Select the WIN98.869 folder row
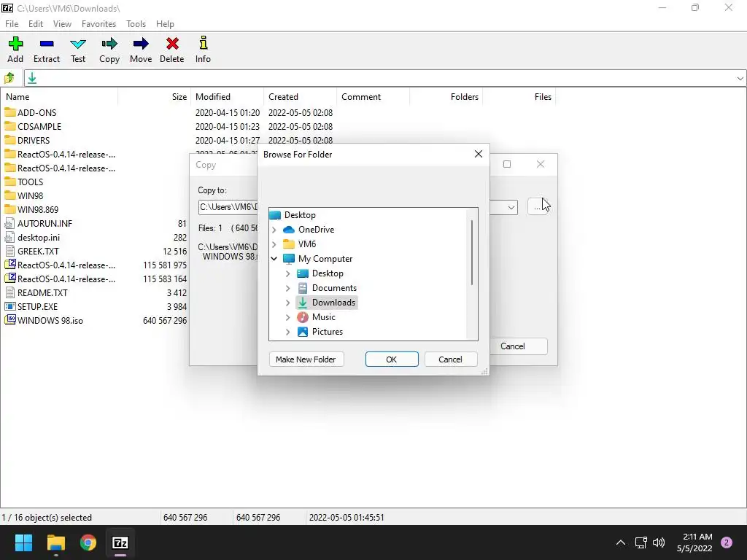747x560 pixels. [96, 209]
